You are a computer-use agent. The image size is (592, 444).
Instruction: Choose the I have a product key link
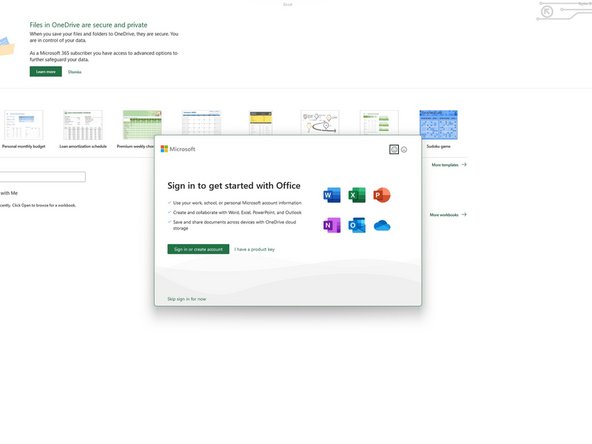[254, 250]
